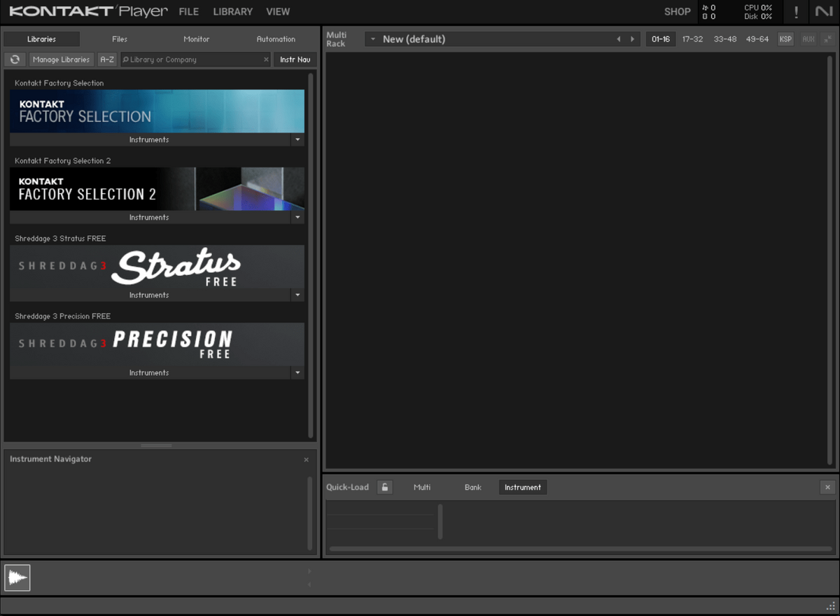Switch to the Monitor tab
The height and width of the screenshot is (616, 840).
[x=197, y=39]
